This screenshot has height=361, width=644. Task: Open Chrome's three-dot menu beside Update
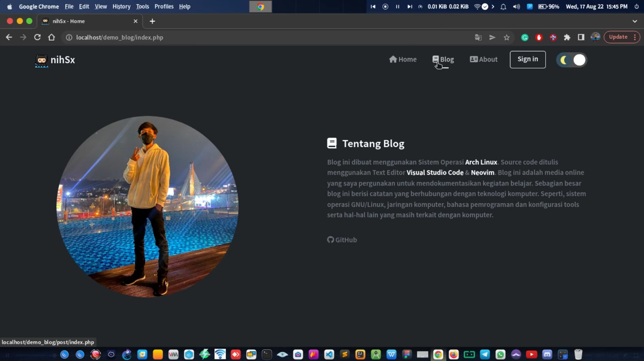tap(635, 37)
